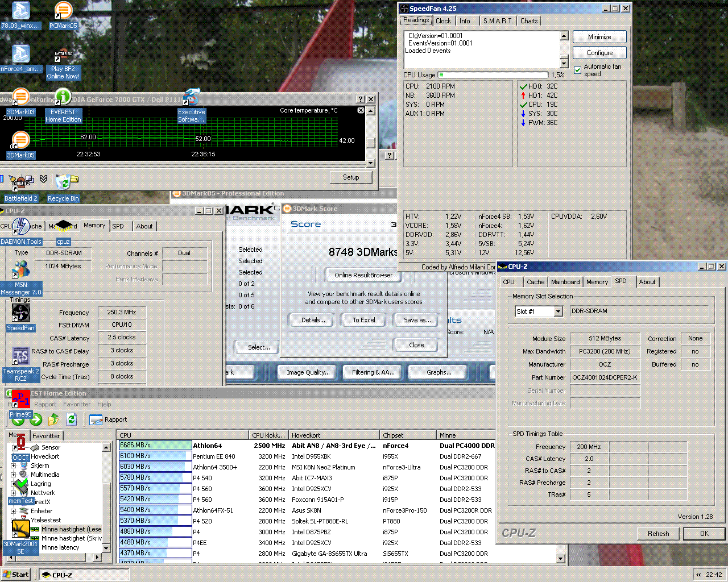The image size is (728, 582).
Task: Click the EVEREST forward arrow toolbar icon
Action: tap(36, 419)
